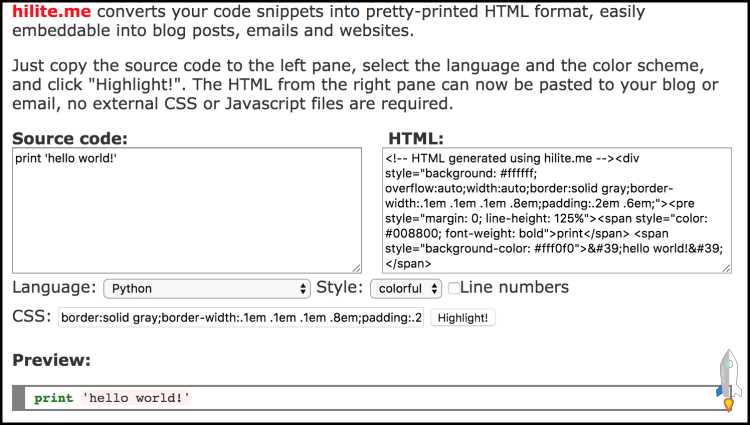Click inside the HTML output text area
The height and width of the screenshot is (425, 750).
tap(557, 210)
